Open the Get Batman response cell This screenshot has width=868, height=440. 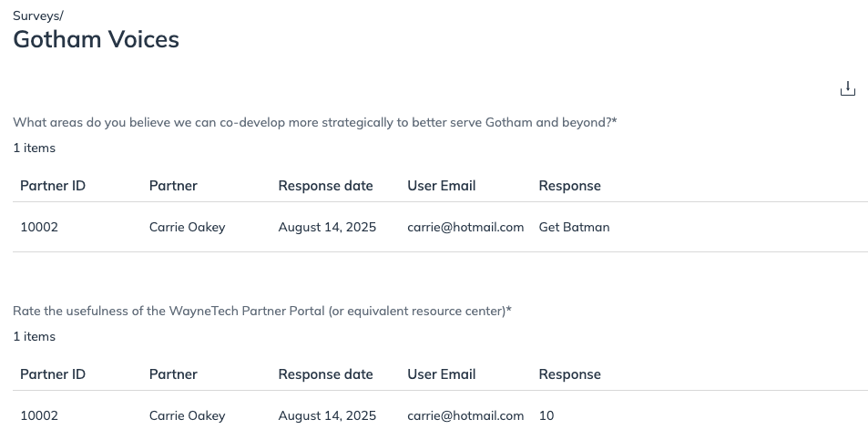[574, 227]
